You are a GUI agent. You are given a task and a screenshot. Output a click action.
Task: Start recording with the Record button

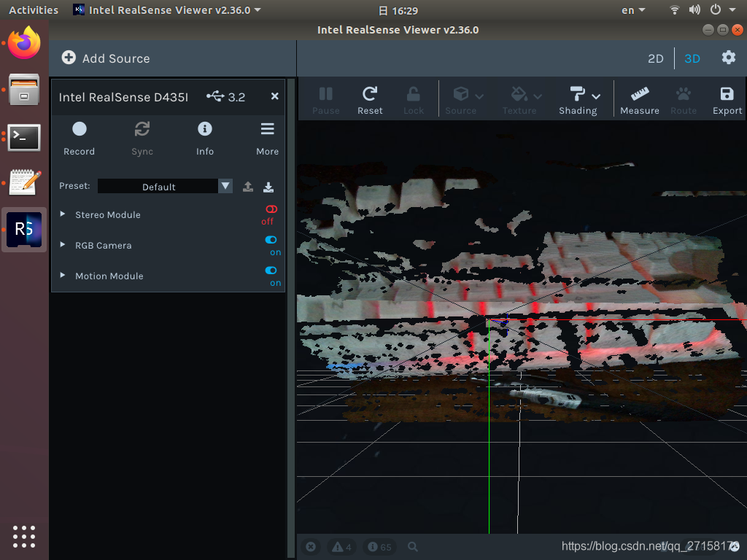coord(79,138)
